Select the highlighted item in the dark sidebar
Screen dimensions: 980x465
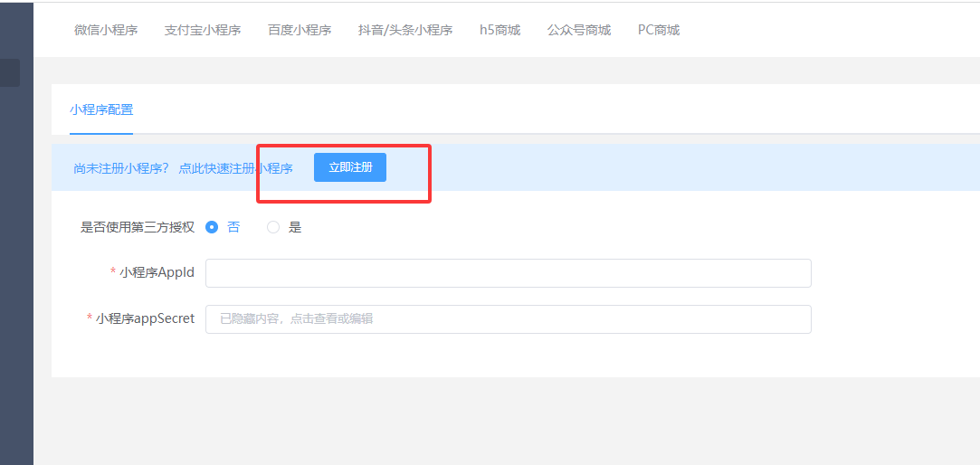tap(9, 72)
